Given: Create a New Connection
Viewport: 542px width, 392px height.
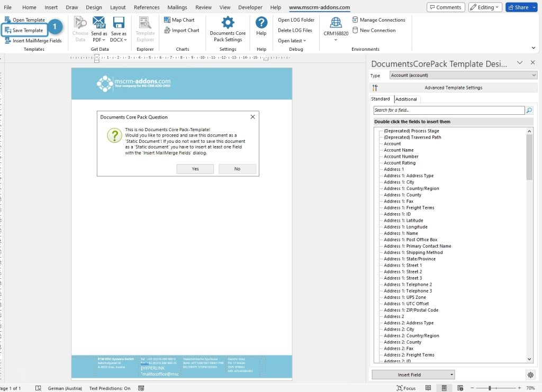Looking at the screenshot, I should [x=374, y=30].
